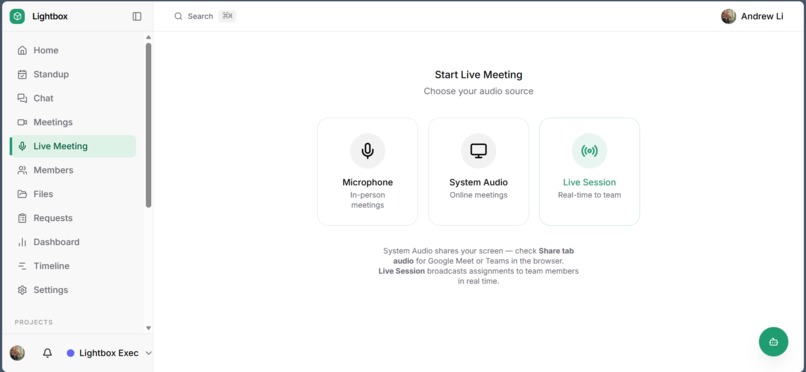Click the System Audio monitor icon
Screen dimensions: 806x372
tap(479, 151)
